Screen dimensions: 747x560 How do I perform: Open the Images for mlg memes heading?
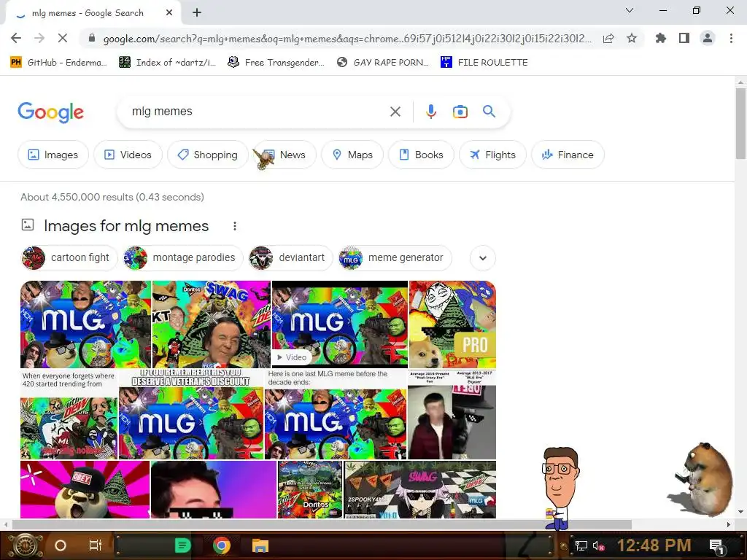coord(126,226)
